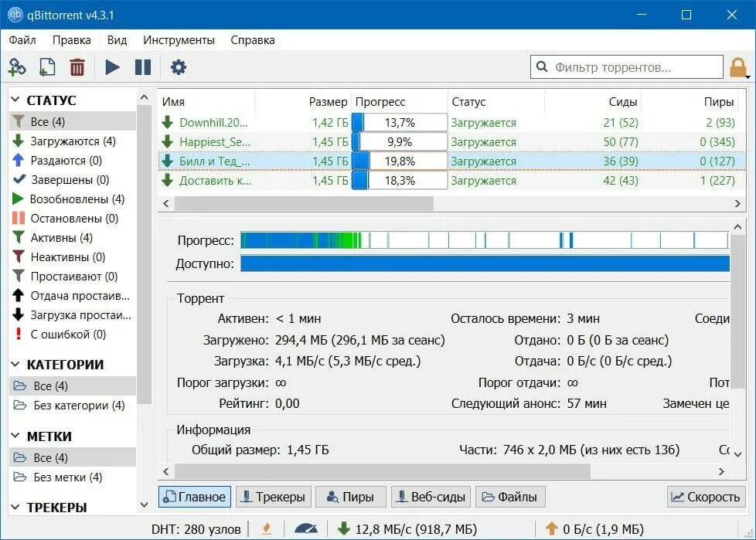The image size is (756, 540).
Task: Select the Раздаются (0) filter
Action: (x=73, y=161)
